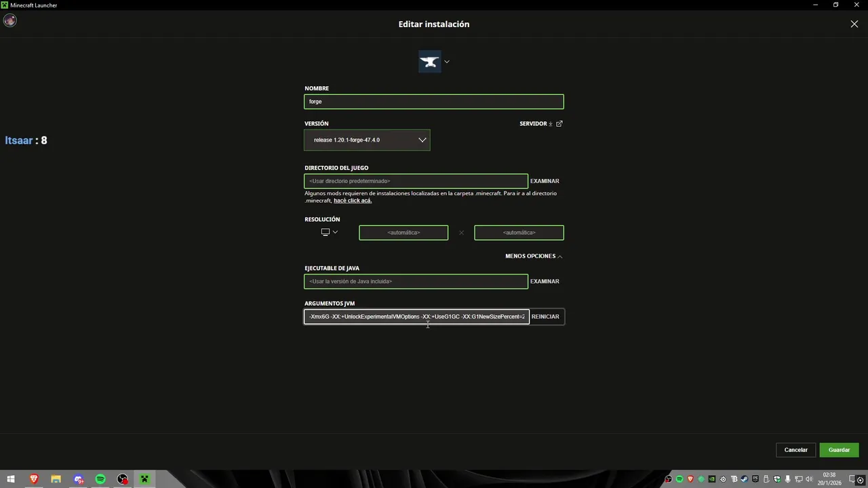868x488 pixels.
Task: Open OBS Studio from the taskbar
Action: click(x=123, y=479)
